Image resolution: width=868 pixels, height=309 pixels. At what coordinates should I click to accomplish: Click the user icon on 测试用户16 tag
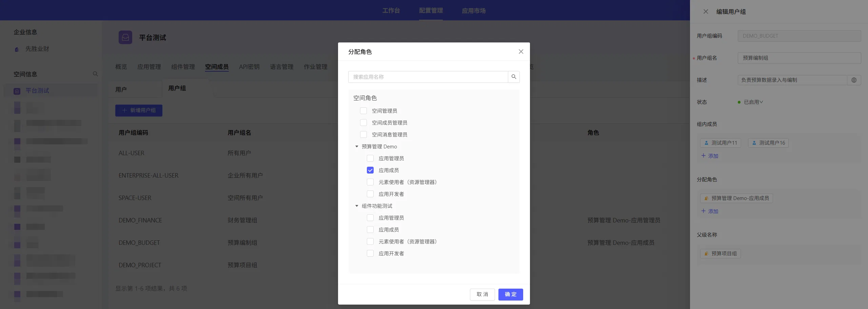(754, 143)
